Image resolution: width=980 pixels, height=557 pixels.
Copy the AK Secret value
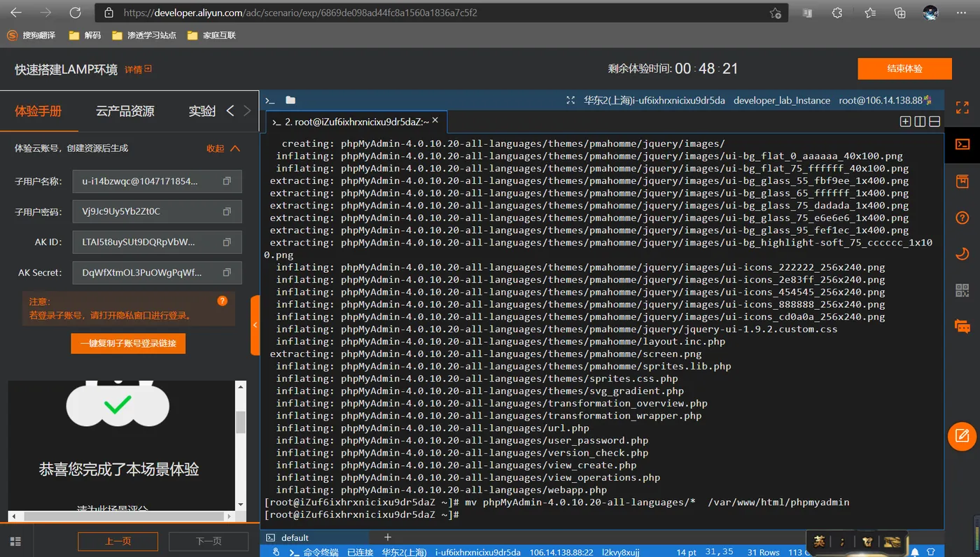click(227, 272)
